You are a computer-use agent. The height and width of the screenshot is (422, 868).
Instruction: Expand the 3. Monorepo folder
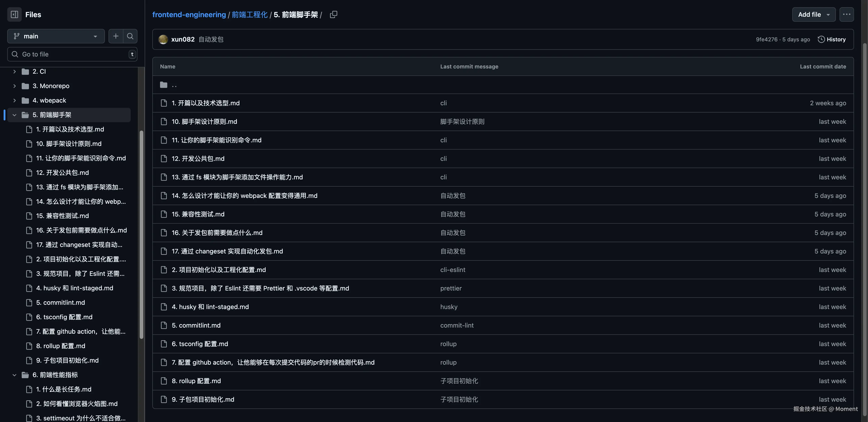click(14, 86)
